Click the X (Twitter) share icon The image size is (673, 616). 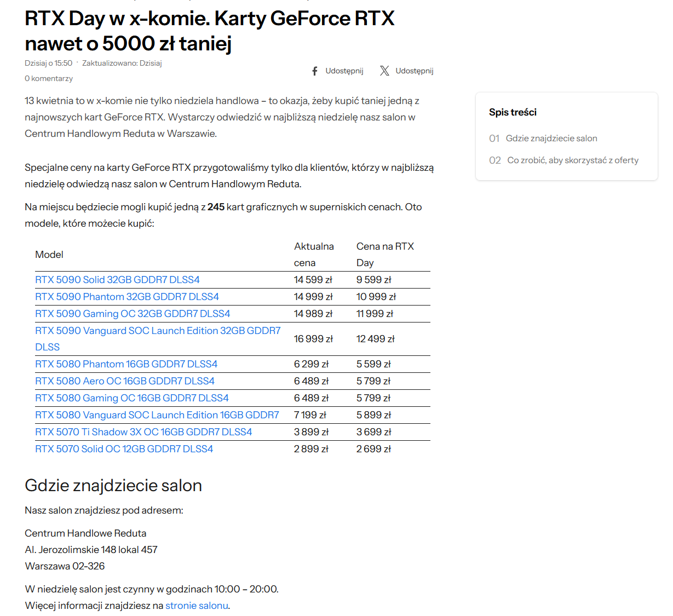(x=384, y=71)
